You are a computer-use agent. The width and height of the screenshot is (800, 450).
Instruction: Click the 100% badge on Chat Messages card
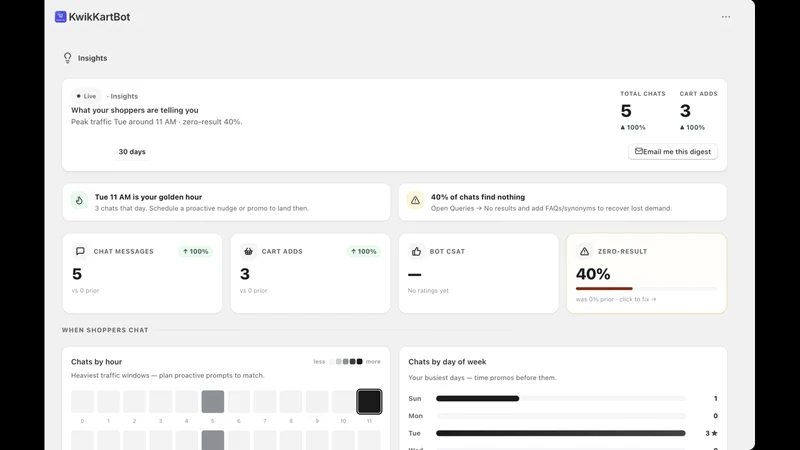[195, 251]
